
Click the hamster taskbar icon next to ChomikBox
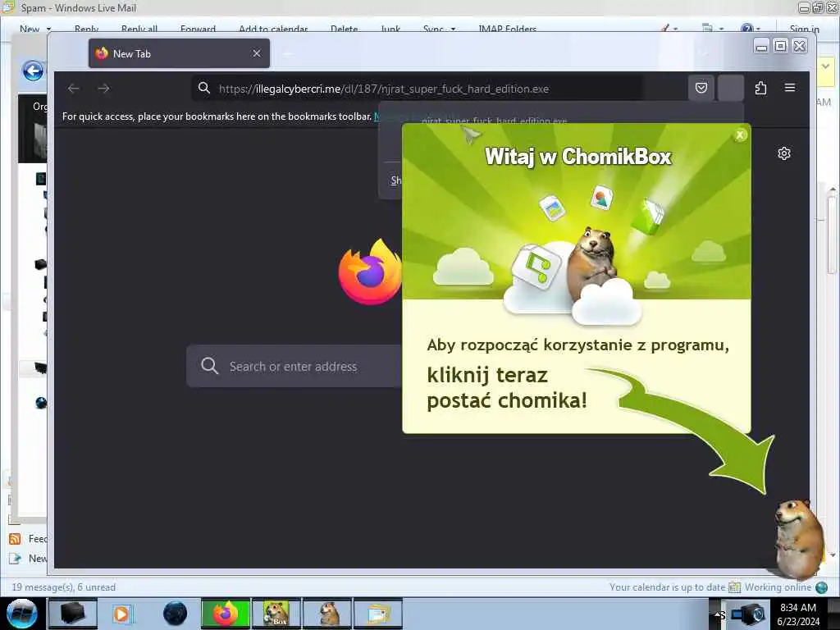pyautogui.click(x=327, y=614)
